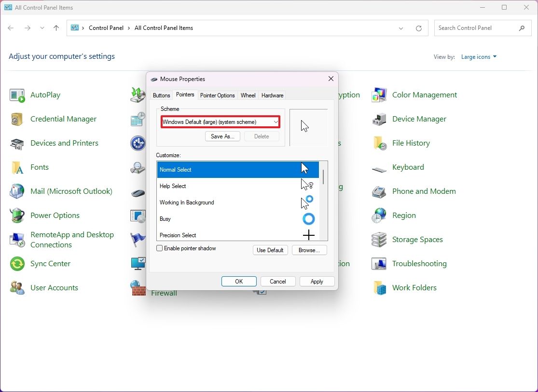The image size is (538, 392).
Task: Apply the mouse pointer changes
Action: click(317, 281)
